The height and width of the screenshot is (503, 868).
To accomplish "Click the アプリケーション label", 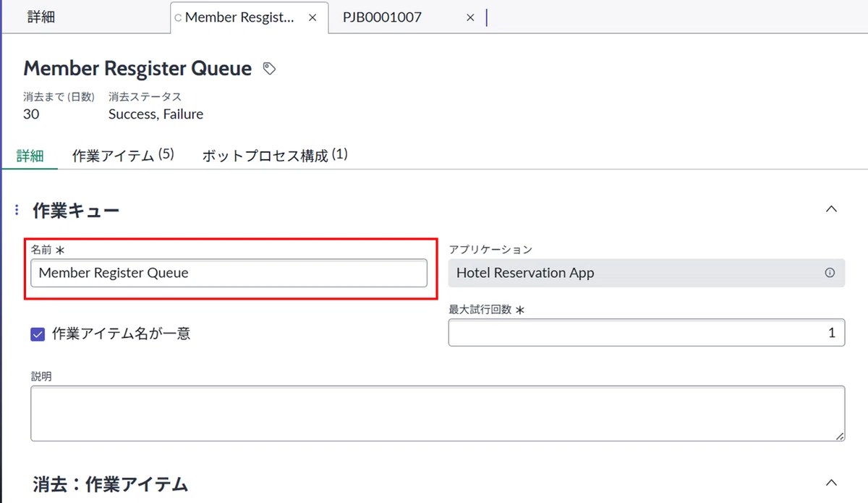I will click(490, 249).
